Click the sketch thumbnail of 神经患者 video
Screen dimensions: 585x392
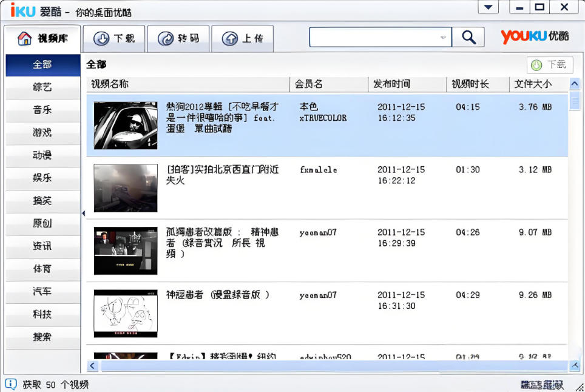(126, 313)
